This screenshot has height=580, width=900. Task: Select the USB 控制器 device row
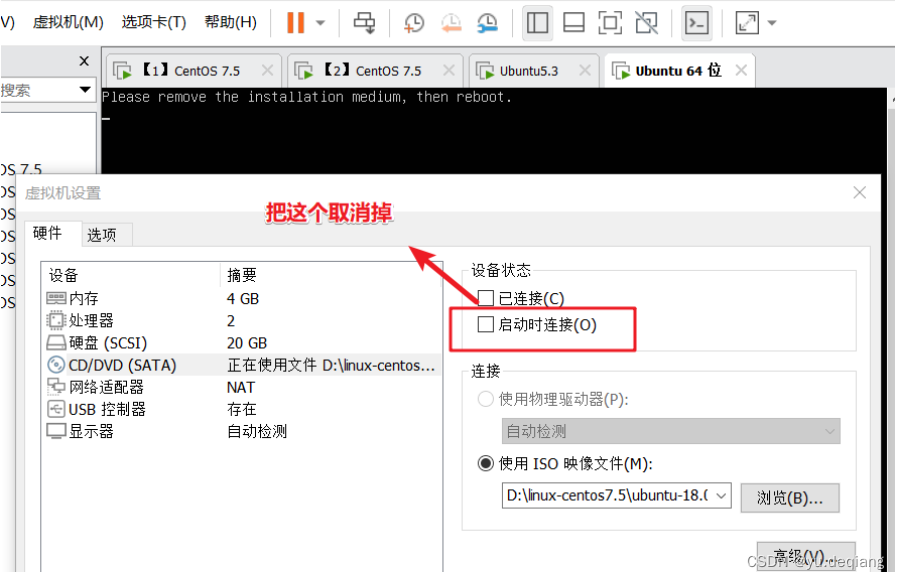243,409
